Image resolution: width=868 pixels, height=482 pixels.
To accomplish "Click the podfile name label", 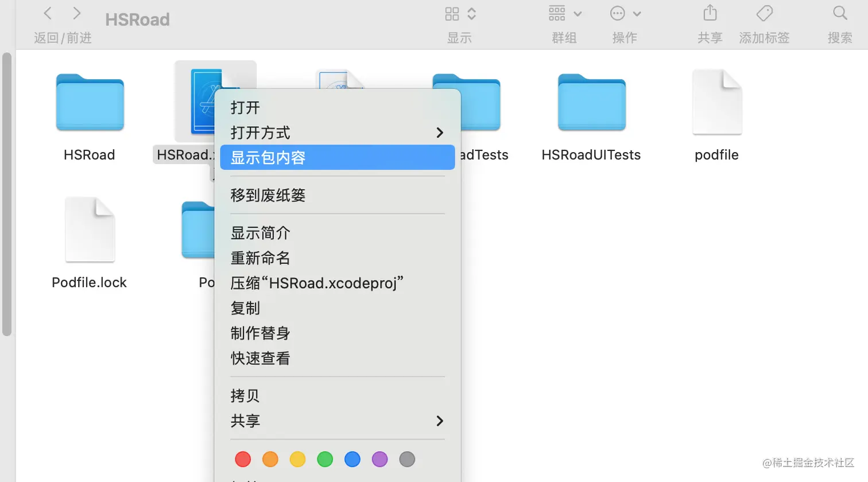I will [x=716, y=155].
